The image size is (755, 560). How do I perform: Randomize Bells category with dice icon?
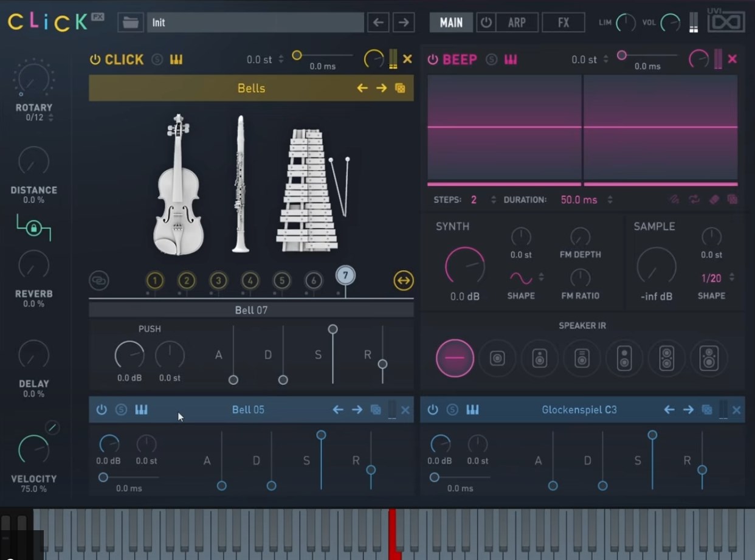click(x=400, y=88)
